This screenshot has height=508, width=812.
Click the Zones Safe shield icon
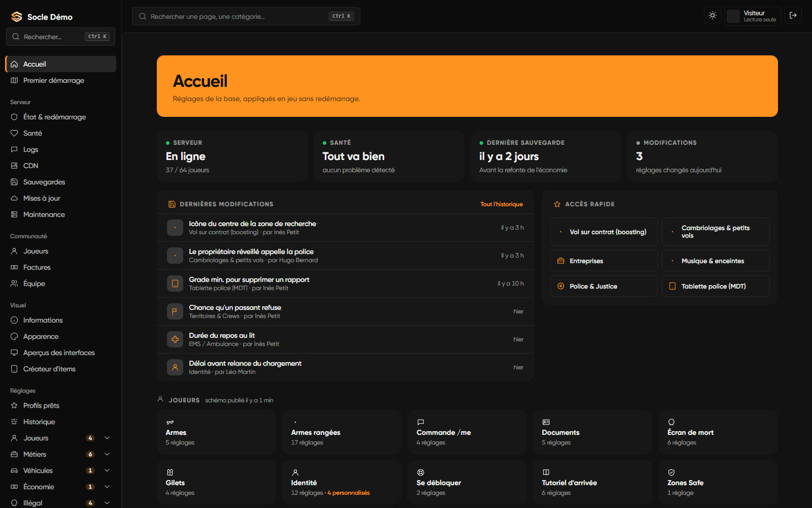tap(671, 472)
